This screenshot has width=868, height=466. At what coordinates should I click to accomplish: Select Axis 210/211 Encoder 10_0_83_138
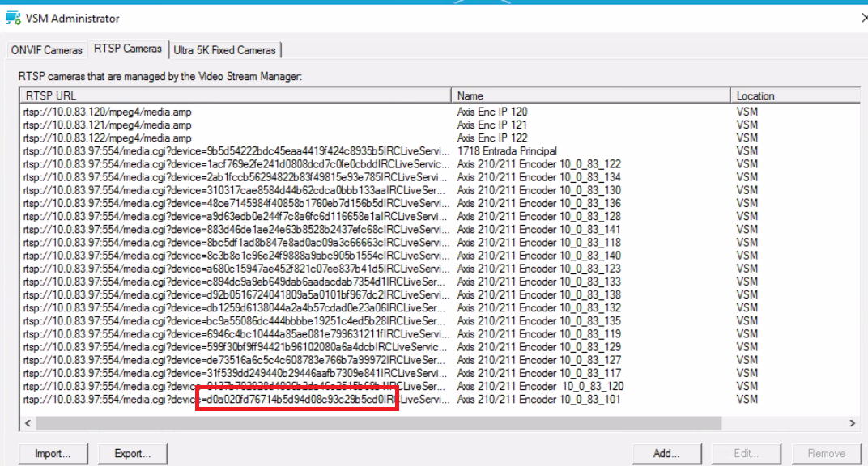(538, 295)
